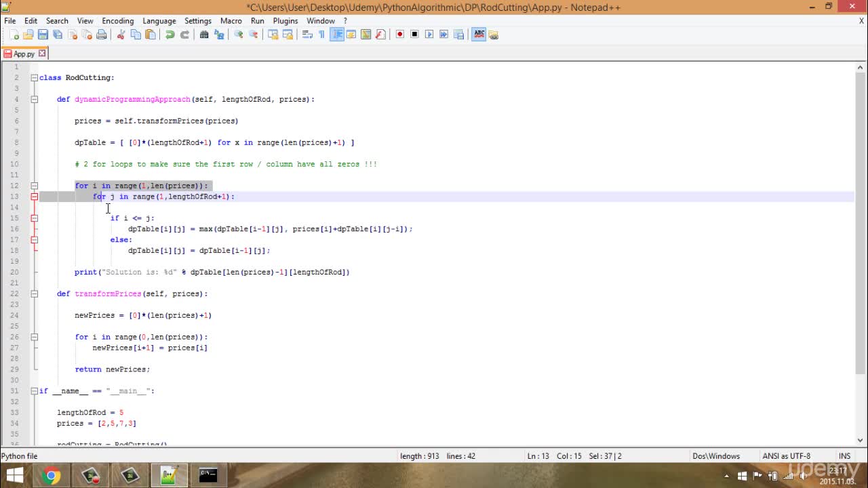Collapse the transformPrices fold on line 22
The width and height of the screenshot is (868, 488).
[34, 293]
